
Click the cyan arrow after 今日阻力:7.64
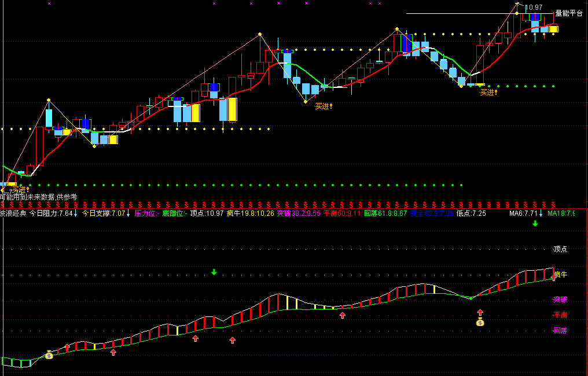75,213
